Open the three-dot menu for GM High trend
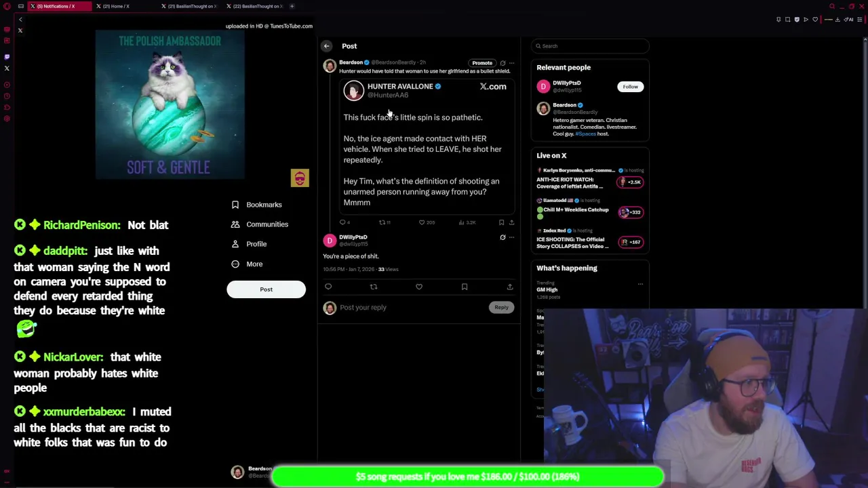Image resolution: width=868 pixels, height=488 pixels. 640,285
